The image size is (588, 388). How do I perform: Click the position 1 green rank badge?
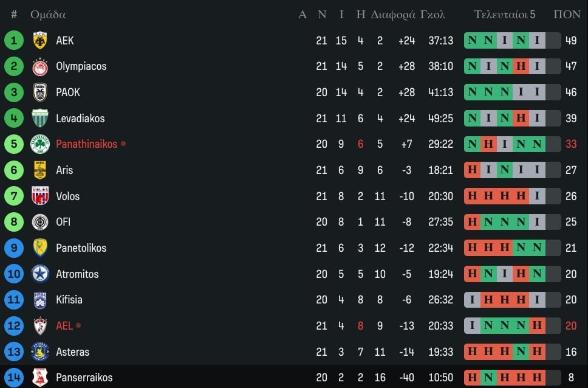click(x=14, y=40)
